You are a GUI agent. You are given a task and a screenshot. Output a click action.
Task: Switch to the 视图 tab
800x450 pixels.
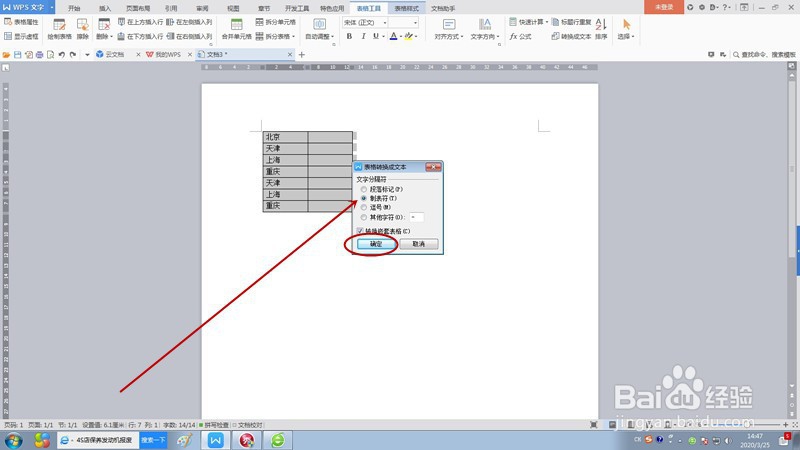(233, 8)
